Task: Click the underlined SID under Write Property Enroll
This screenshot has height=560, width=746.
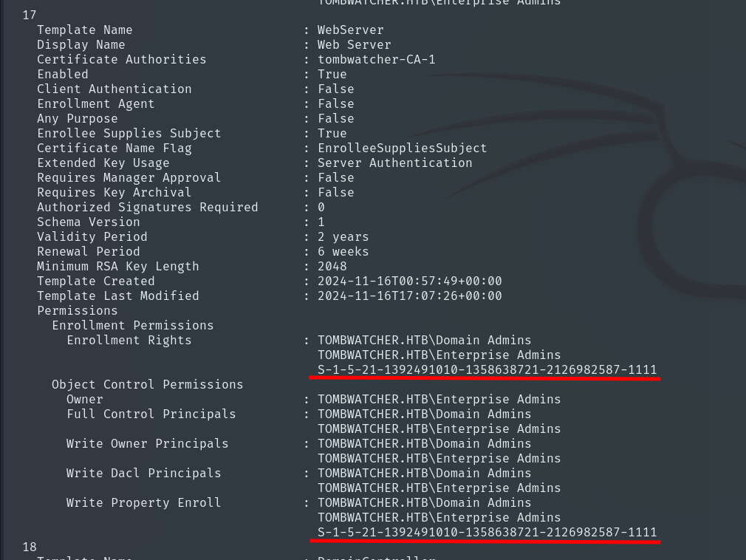Action: click(487, 533)
